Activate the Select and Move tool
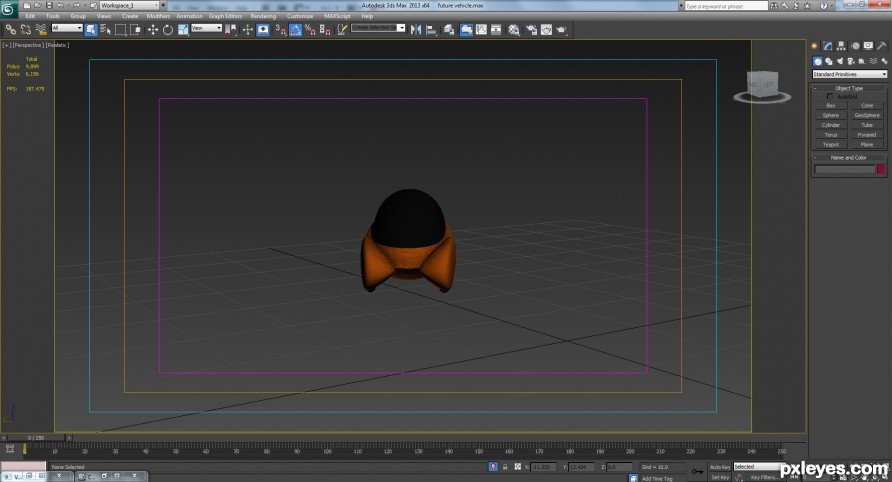Screen dimensions: 892x482 click(153, 30)
